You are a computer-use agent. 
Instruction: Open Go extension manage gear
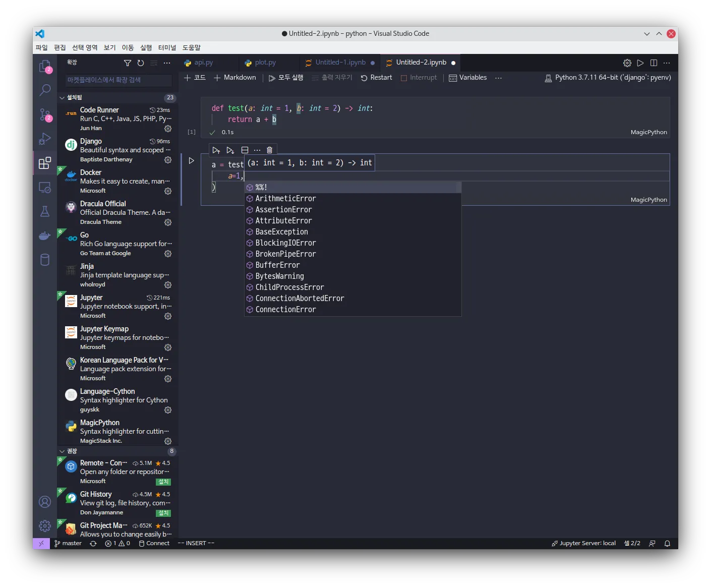pyautogui.click(x=168, y=254)
